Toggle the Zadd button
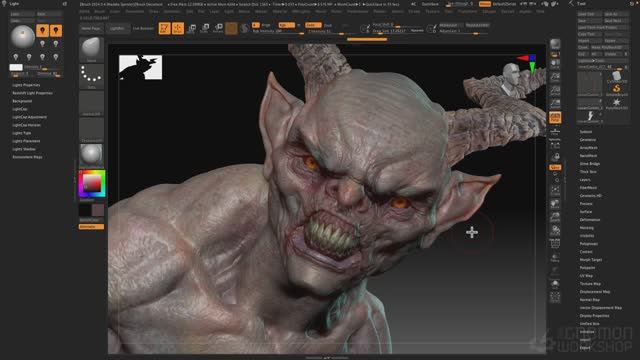Viewport: 640px width, 360px height. [x=313, y=25]
